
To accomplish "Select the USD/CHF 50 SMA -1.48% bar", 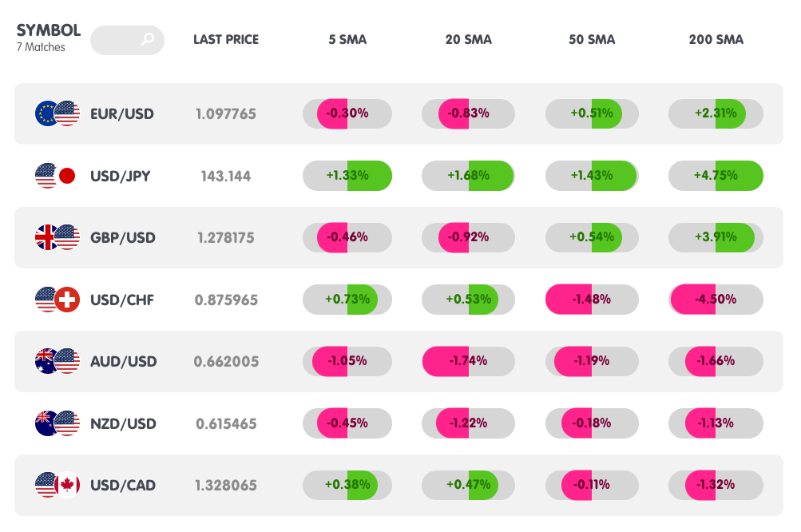I will (x=592, y=300).
